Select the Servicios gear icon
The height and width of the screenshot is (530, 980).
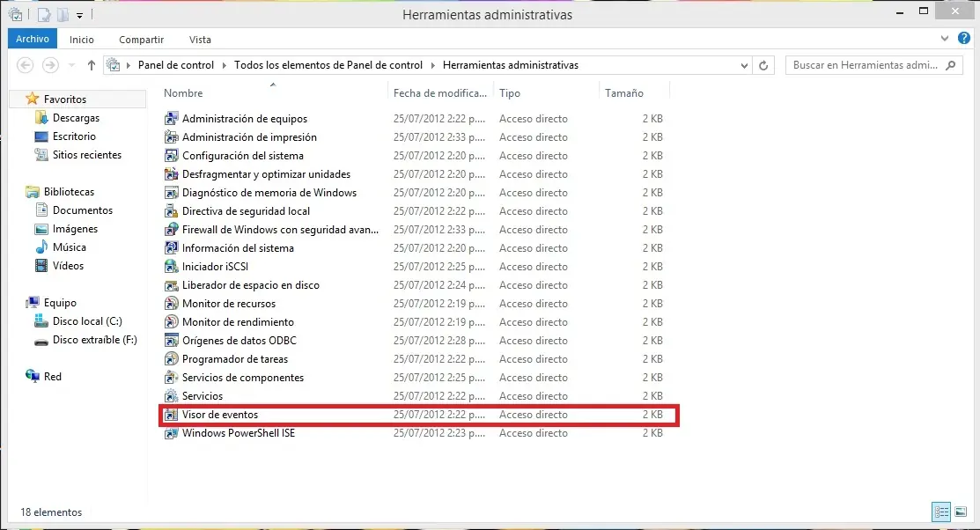(171, 396)
